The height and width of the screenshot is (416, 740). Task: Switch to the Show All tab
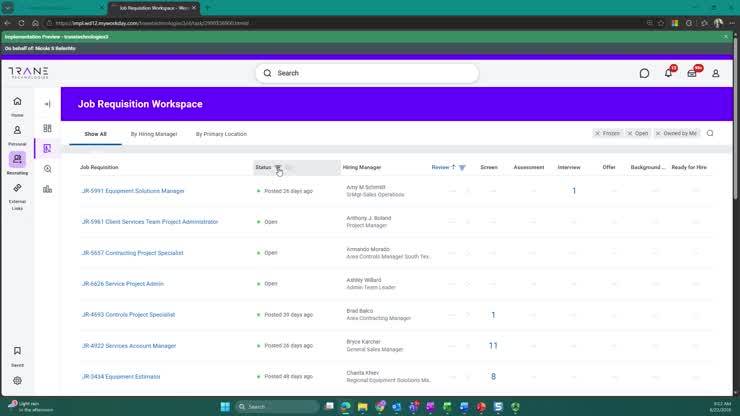click(95, 134)
